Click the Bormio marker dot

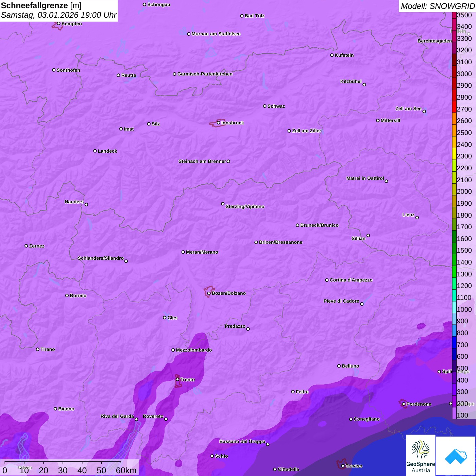point(67,295)
